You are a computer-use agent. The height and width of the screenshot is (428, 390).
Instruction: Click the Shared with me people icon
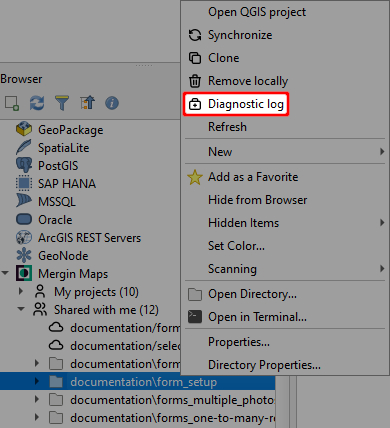click(x=40, y=309)
